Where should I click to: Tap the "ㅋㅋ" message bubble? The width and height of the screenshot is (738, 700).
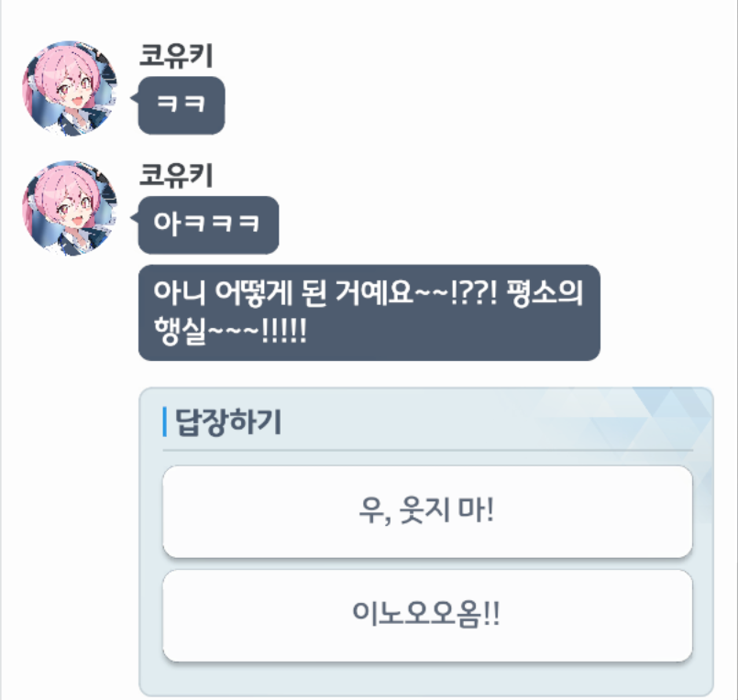[182, 104]
